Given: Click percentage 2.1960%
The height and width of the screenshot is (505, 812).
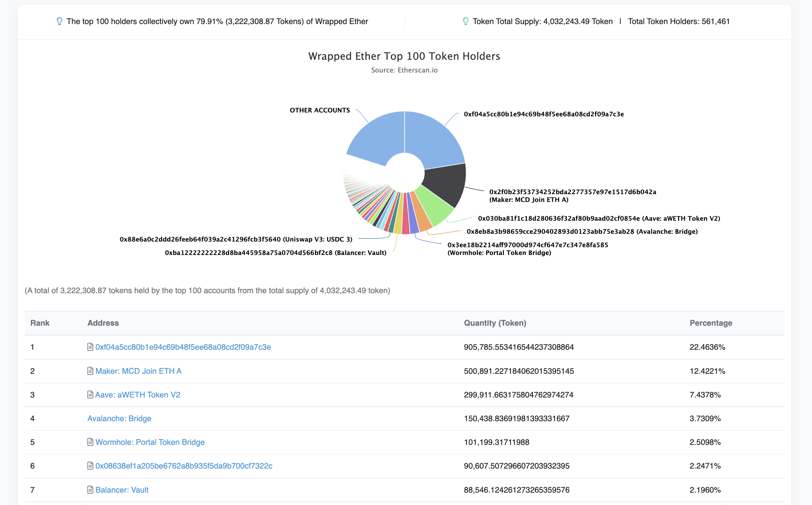Looking at the screenshot, I should (705, 490).
